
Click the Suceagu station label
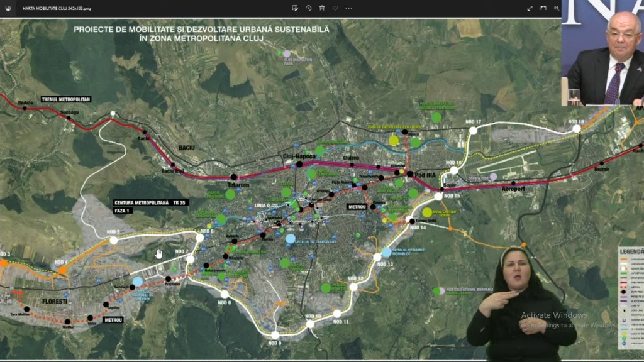(69, 112)
